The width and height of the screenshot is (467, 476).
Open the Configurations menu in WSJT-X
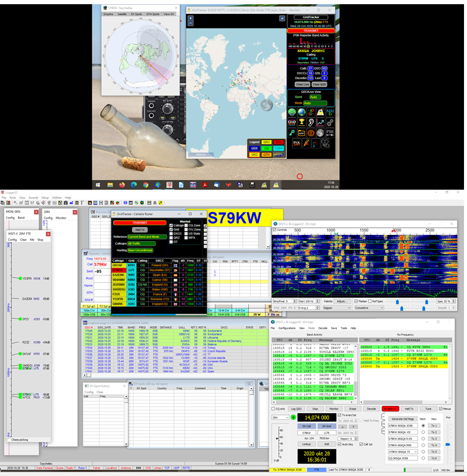click(x=287, y=328)
